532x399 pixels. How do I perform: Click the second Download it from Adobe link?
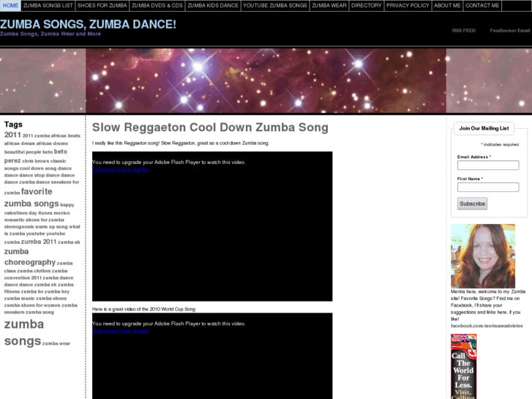point(121,331)
